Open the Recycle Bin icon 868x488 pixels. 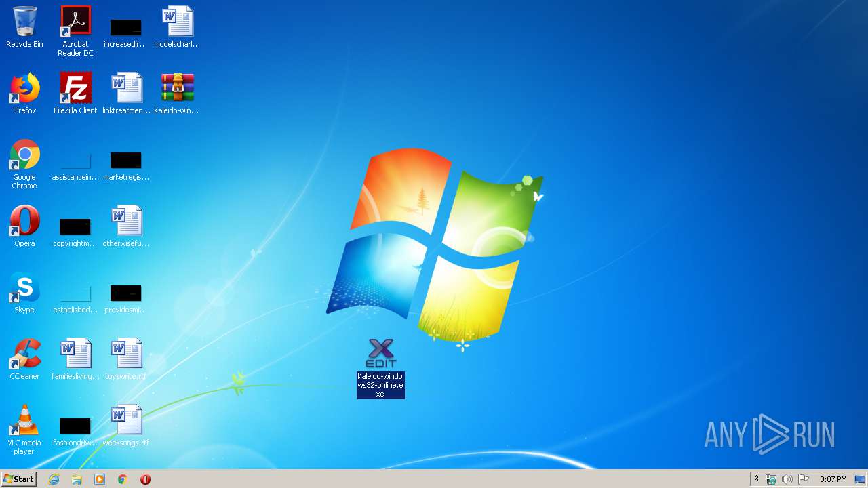point(24,27)
